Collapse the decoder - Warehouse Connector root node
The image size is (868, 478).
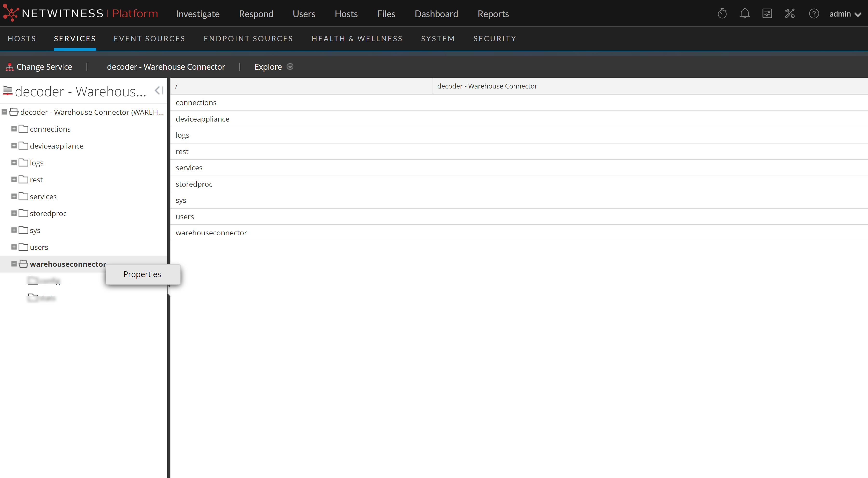4,112
